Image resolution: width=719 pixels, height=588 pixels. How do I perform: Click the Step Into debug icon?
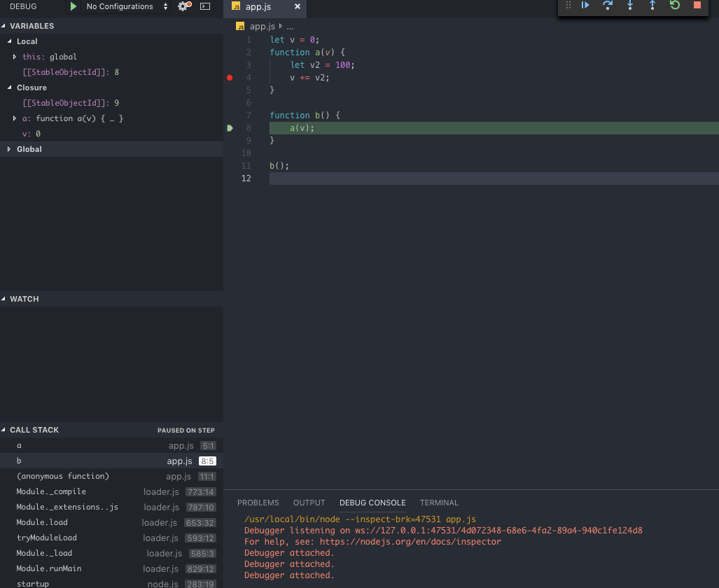click(x=630, y=6)
